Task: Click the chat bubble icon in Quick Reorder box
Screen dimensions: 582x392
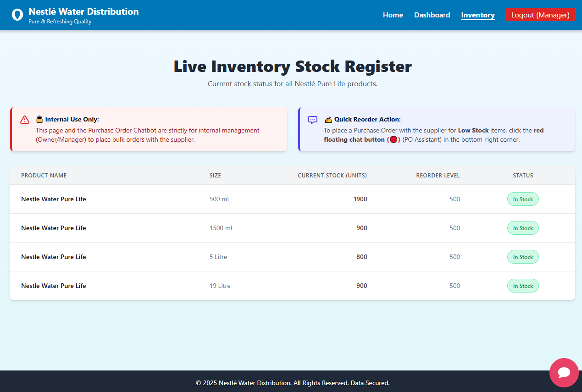Action: [x=312, y=120]
